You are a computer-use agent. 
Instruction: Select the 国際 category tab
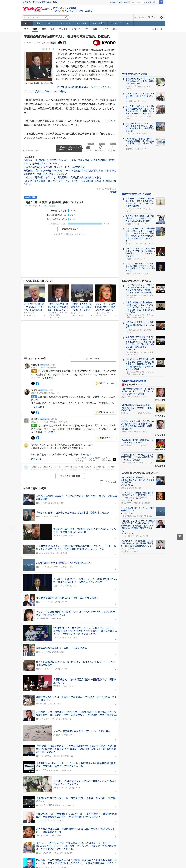coord(44,29)
